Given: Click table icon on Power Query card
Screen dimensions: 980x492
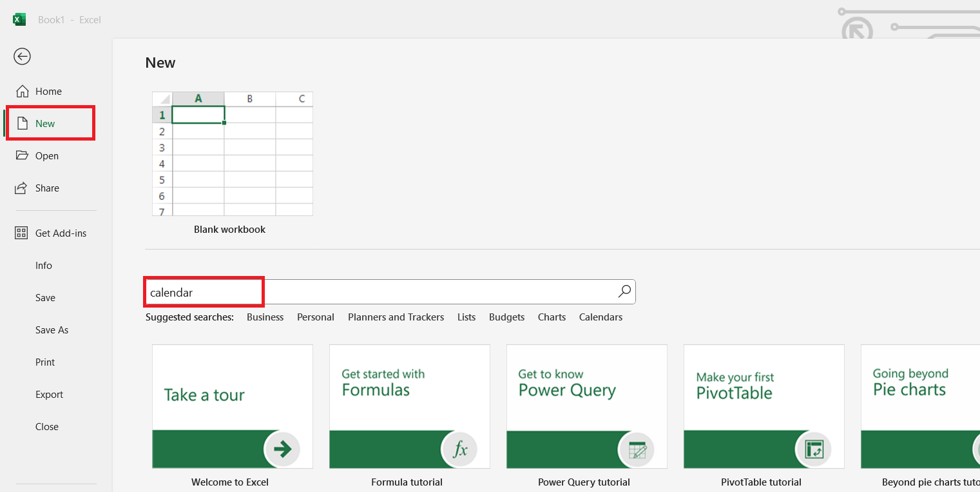Looking at the screenshot, I should tap(637, 449).
